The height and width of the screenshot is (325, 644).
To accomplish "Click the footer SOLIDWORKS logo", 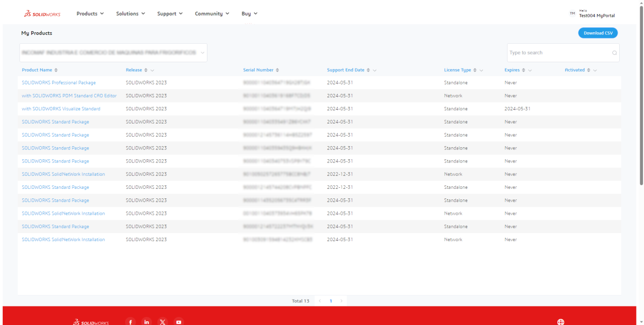I will (x=91, y=322).
